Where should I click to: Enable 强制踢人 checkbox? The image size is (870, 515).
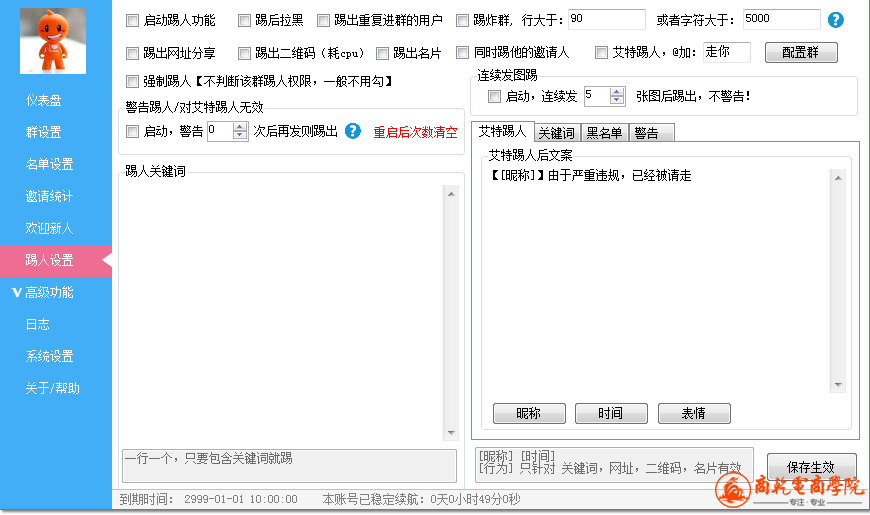tap(133, 81)
